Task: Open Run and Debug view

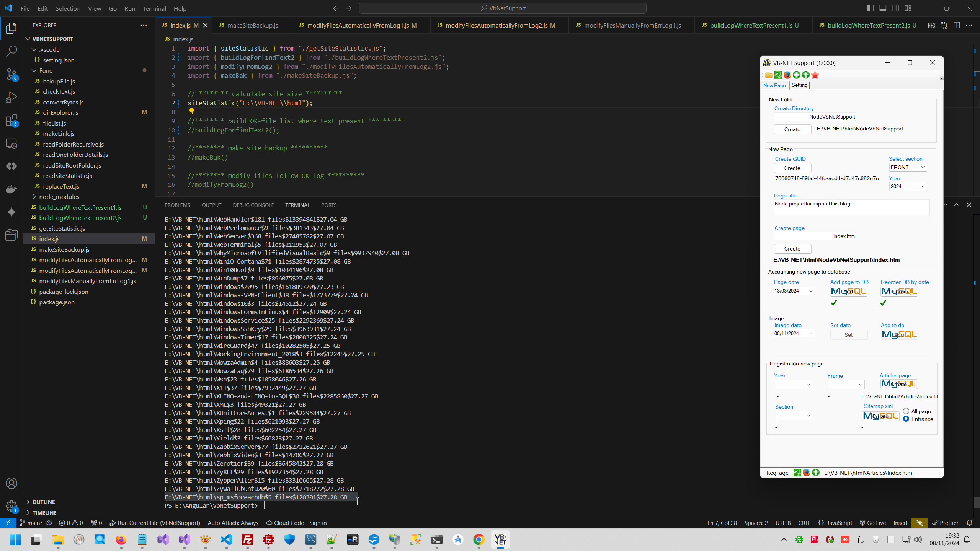Action: click(x=11, y=97)
